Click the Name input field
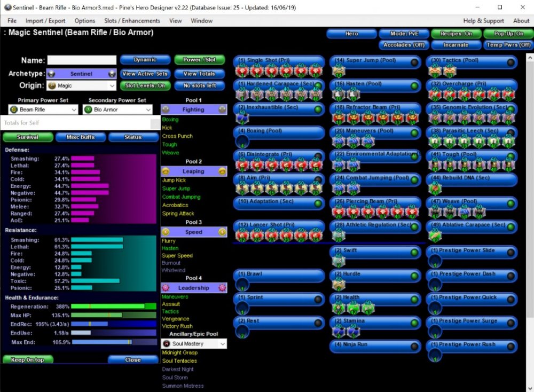 tap(82, 60)
